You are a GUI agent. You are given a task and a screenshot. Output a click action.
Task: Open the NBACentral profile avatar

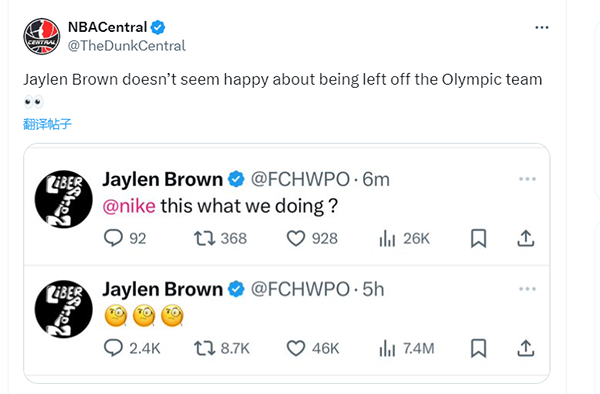[x=41, y=36]
